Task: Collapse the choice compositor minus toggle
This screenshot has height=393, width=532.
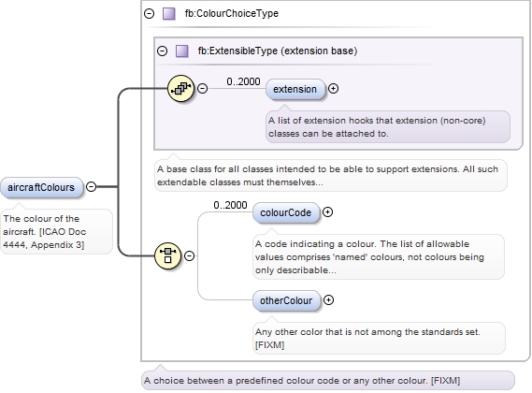Action: click(189, 255)
